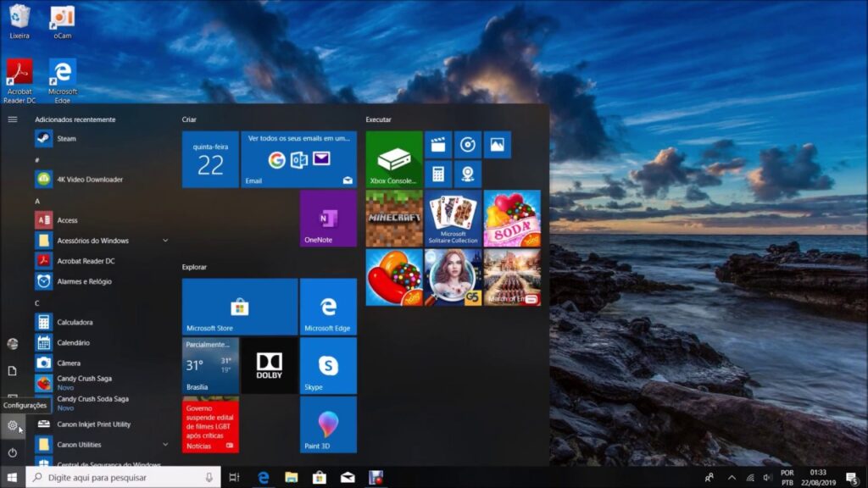This screenshot has height=488, width=868.
Task: Select the oCam desktop shortcut
Action: click(x=63, y=23)
